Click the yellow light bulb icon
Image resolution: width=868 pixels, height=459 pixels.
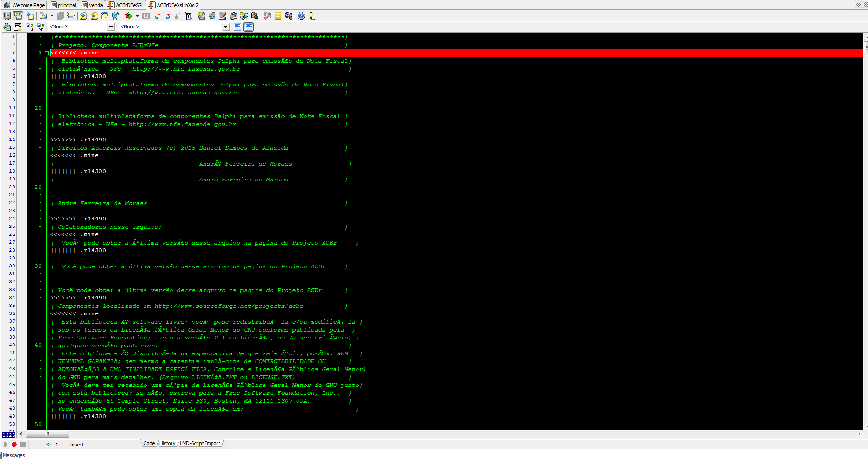coord(311,16)
